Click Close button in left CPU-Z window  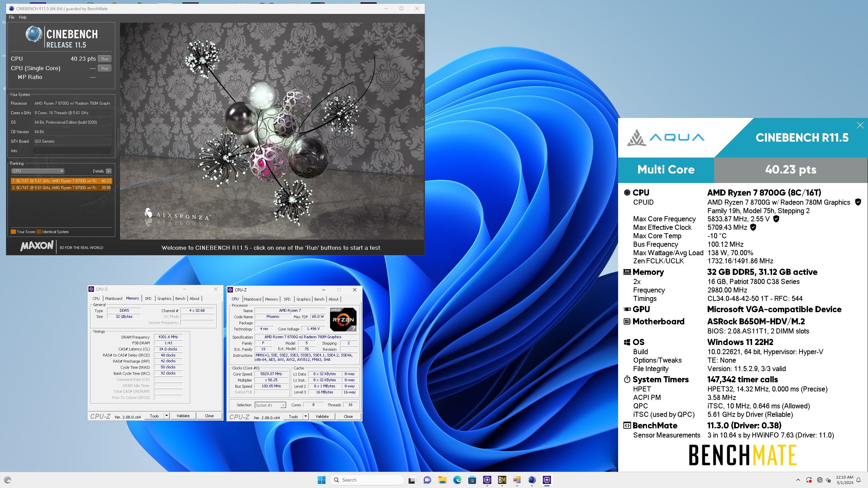pos(209,416)
